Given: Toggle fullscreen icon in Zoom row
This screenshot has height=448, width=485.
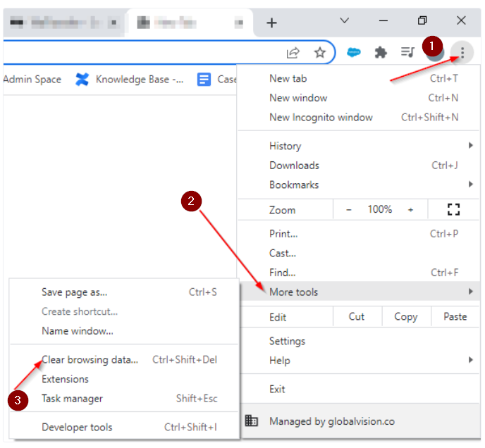Looking at the screenshot, I should pyautogui.click(x=453, y=209).
